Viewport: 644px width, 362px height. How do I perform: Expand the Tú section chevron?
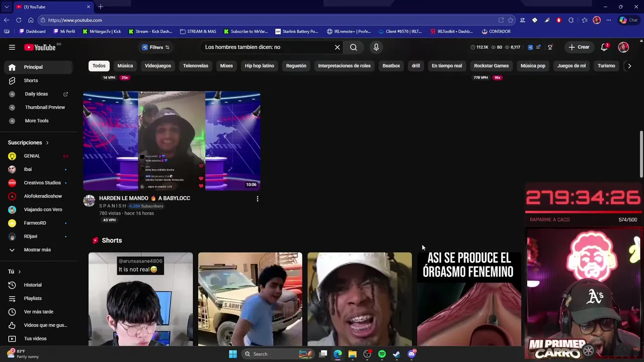click(19, 271)
